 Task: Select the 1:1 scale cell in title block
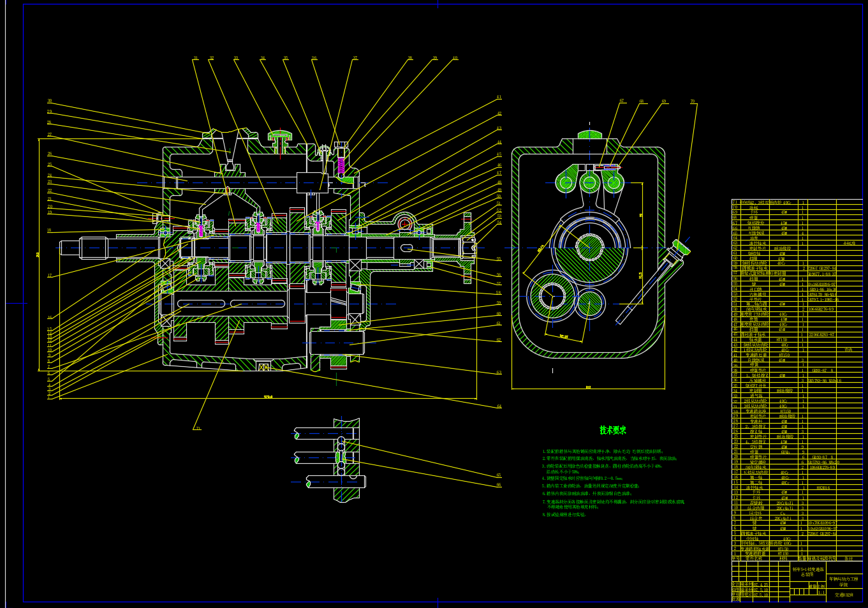[821, 592]
